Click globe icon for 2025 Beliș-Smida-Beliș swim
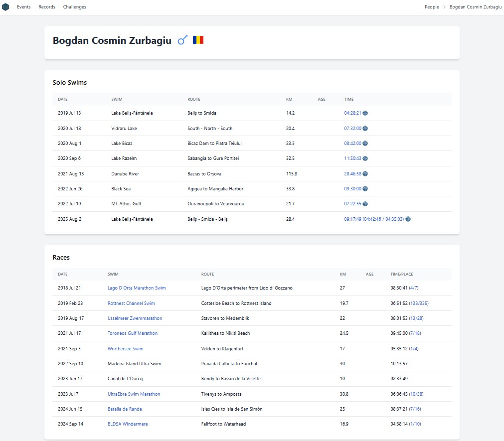 (x=408, y=219)
